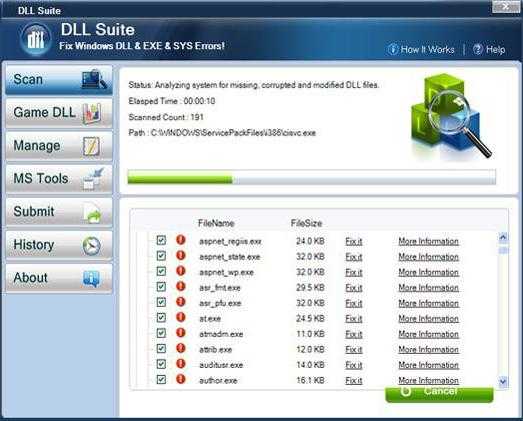The image size is (523, 421).
Task: Click the file list scroll down arrow
Action: [x=503, y=381]
